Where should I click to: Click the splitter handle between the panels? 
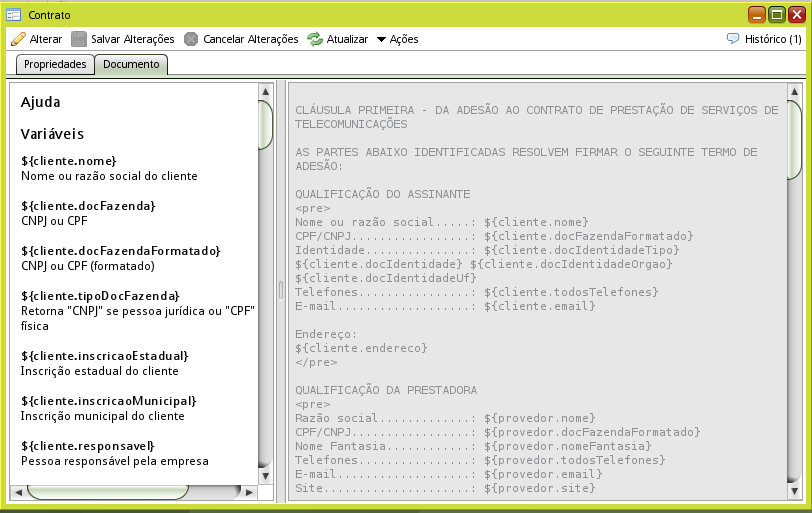[x=281, y=290]
